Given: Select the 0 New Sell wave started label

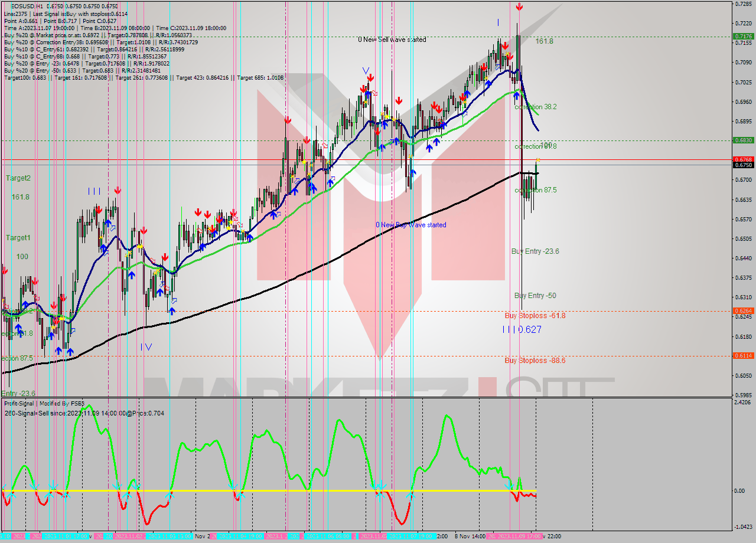Looking at the screenshot, I should 391,39.
